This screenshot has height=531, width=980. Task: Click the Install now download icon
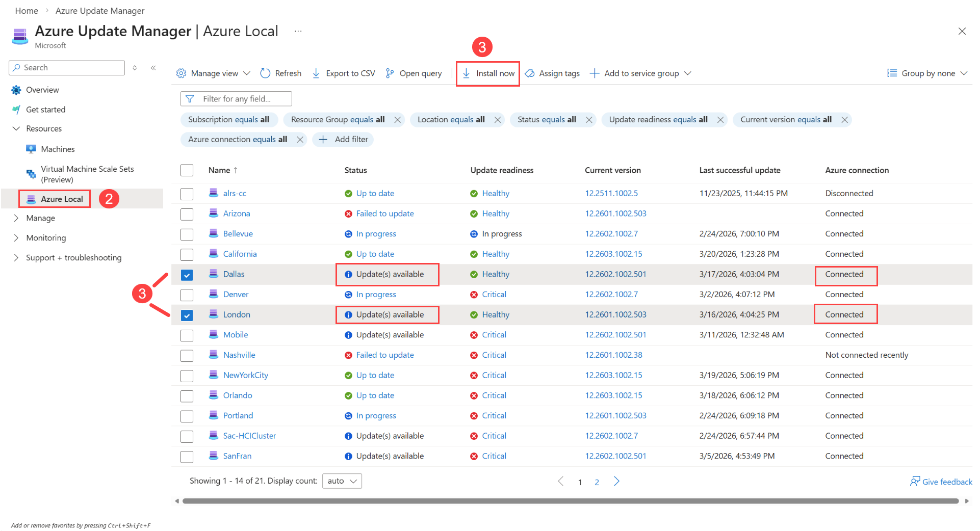(x=467, y=73)
